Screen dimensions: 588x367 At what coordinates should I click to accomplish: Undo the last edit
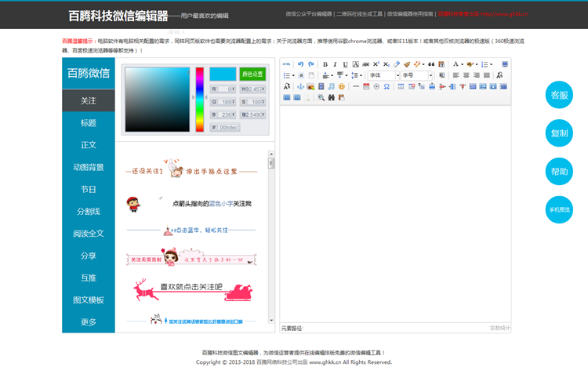coord(301,64)
